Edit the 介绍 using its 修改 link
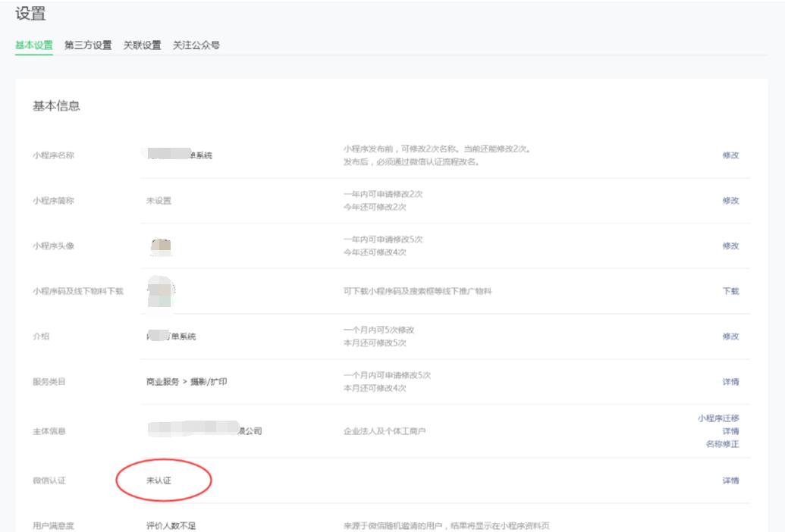The height and width of the screenshot is (532, 785). click(x=730, y=336)
